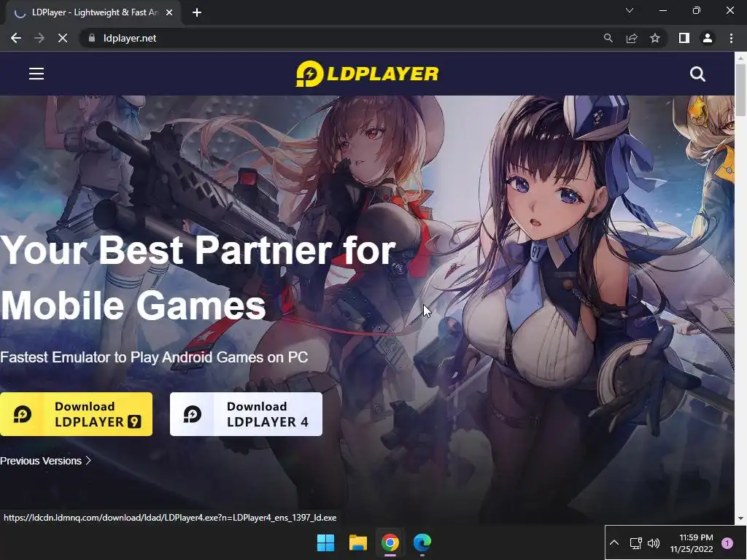Open the site search magnifier icon
Viewport: 747px width, 560px height.
(697, 74)
